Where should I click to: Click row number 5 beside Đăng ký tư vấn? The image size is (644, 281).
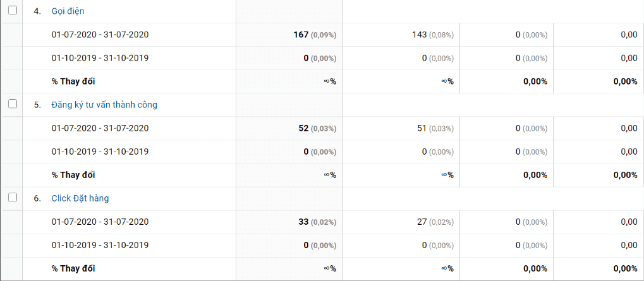click(37, 105)
